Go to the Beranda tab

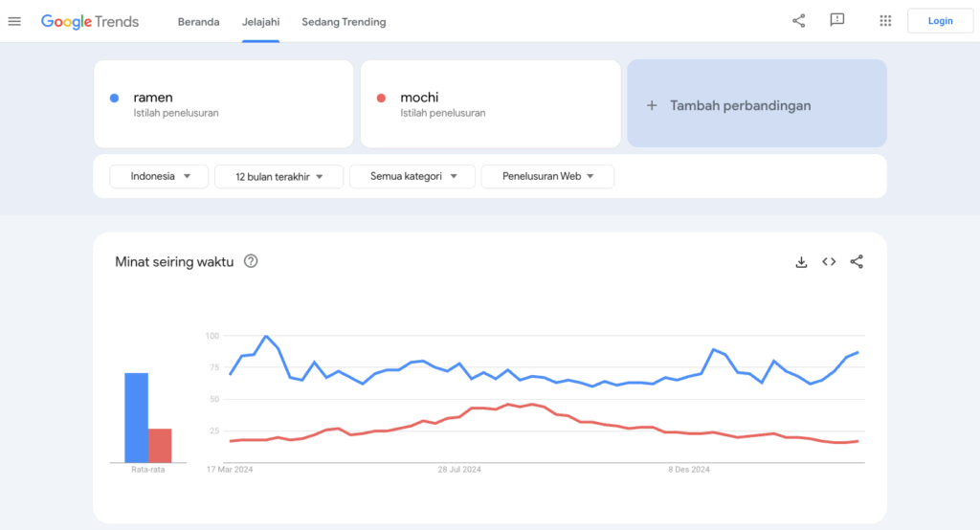198,21
